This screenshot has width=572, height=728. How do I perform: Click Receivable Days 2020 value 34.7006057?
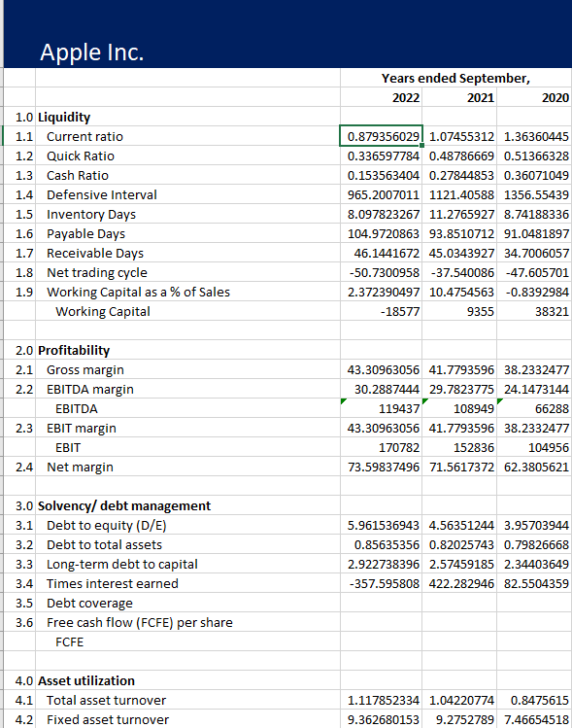pyautogui.click(x=536, y=253)
